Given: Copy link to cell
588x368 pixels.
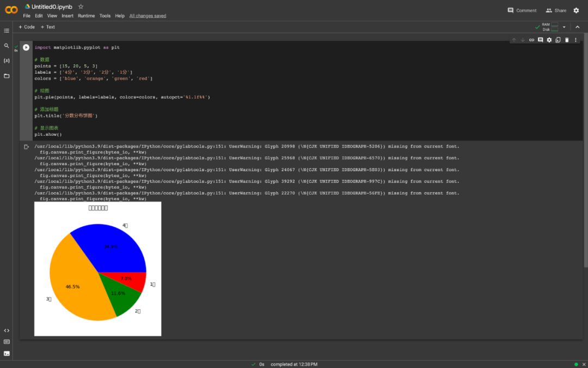Looking at the screenshot, I should pos(531,40).
